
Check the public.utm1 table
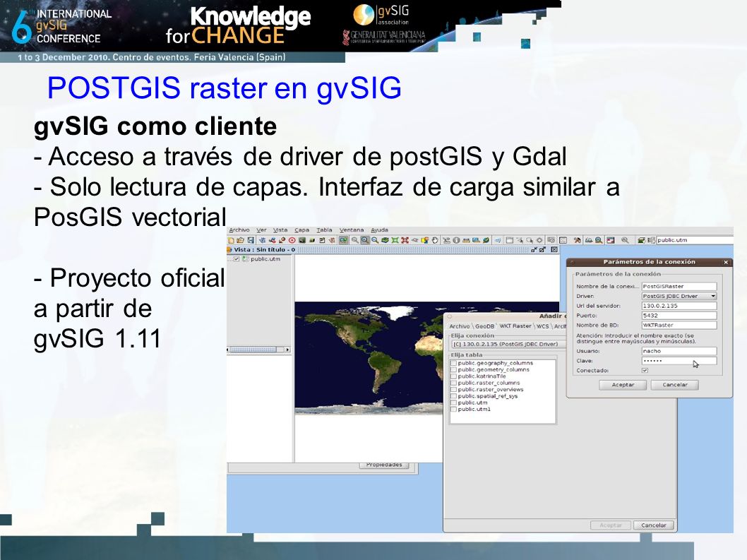(454, 410)
